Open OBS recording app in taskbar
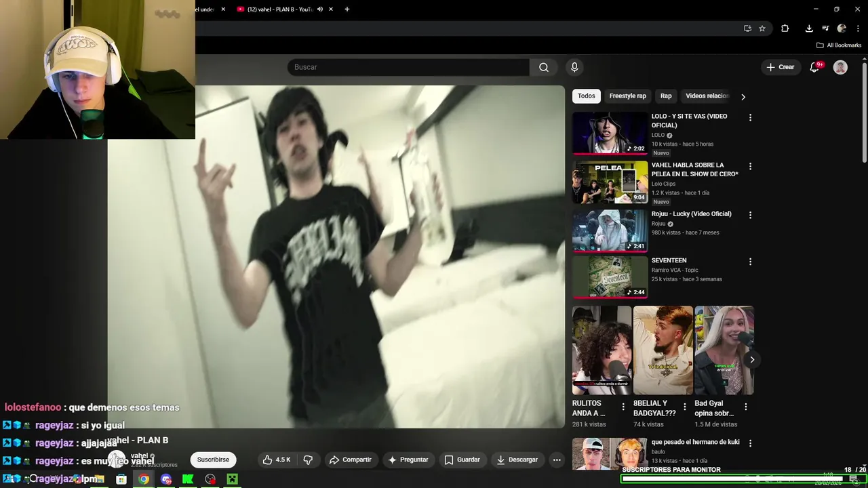Viewport: 868px width, 488px height. tap(210, 479)
